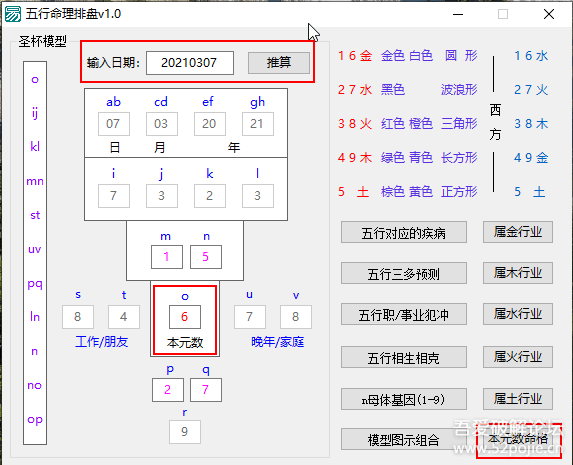Open the 属水行业 button

point(518,314)
